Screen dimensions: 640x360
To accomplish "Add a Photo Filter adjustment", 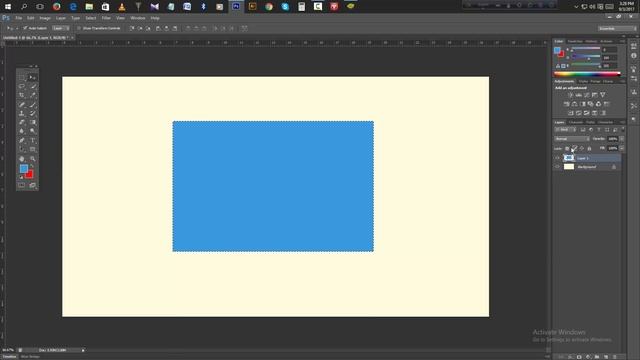I will (591, 104).
